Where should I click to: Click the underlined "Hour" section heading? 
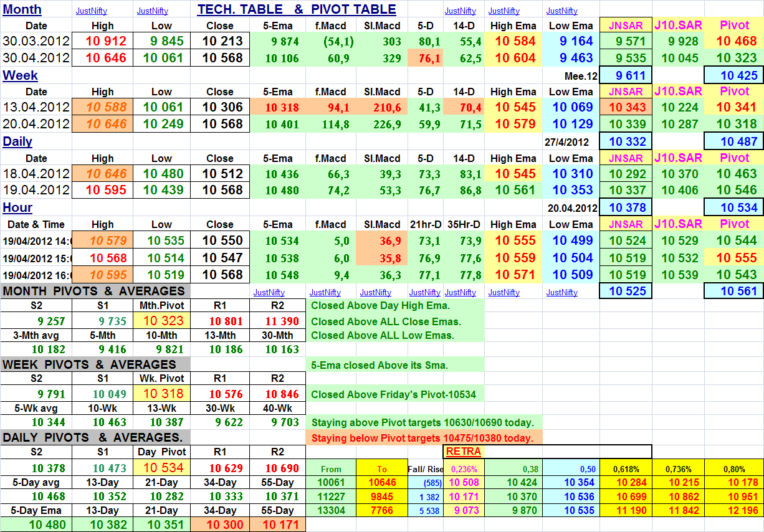pyautogui.click(x=17, y=207)
